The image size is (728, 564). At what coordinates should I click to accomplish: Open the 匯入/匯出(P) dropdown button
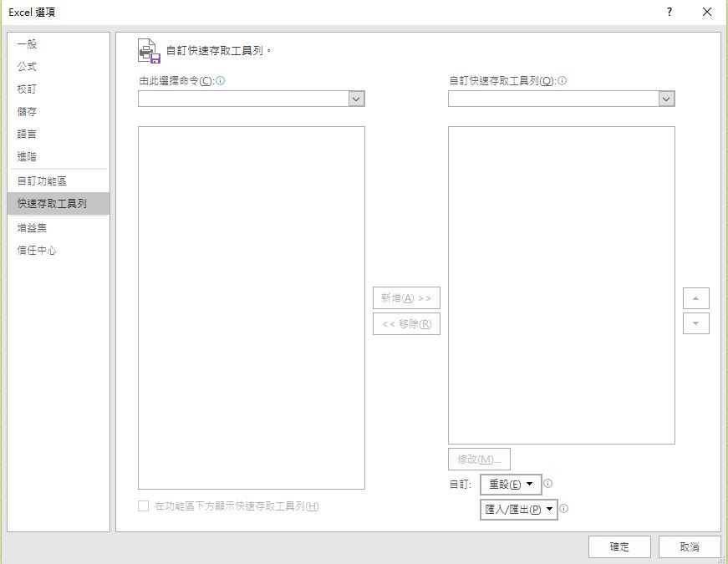pyautogui.click(x=518, y=509)
